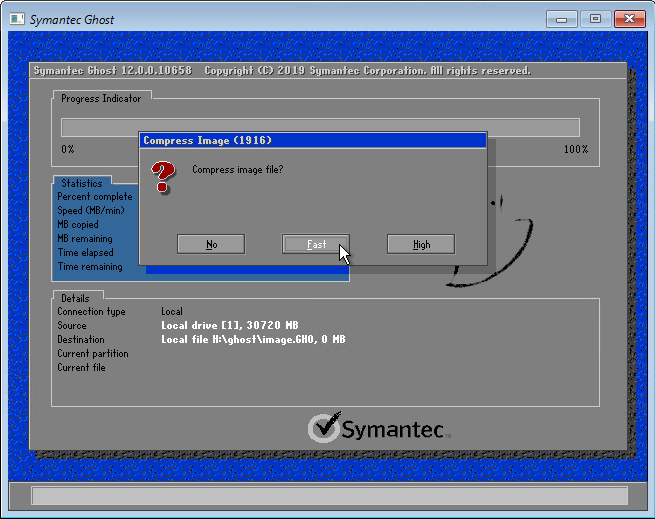Click 'Connection type' detail label
655x519 pixels.
[91, 312]
